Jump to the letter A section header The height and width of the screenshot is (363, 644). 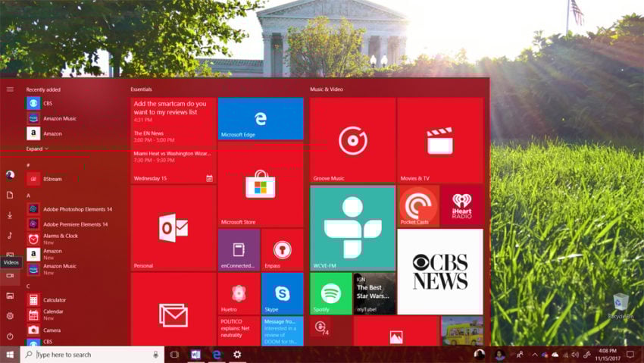click(28, 196)
